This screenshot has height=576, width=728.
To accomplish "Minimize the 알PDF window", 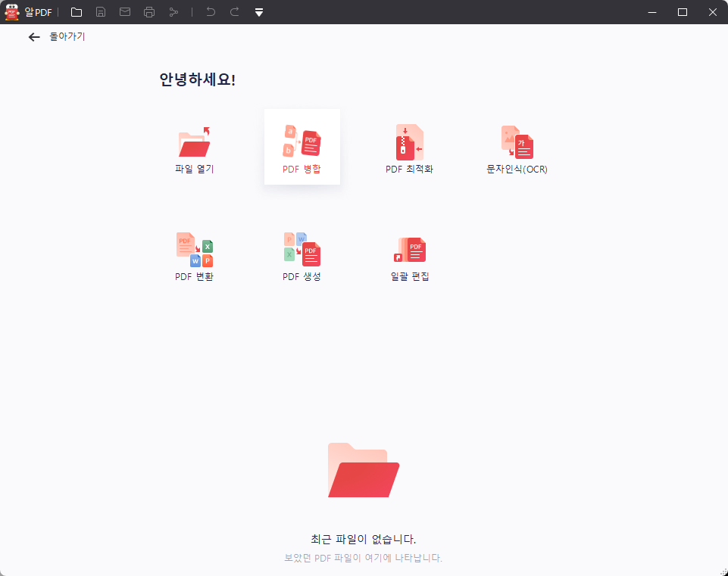I will [x=652, y=12].
